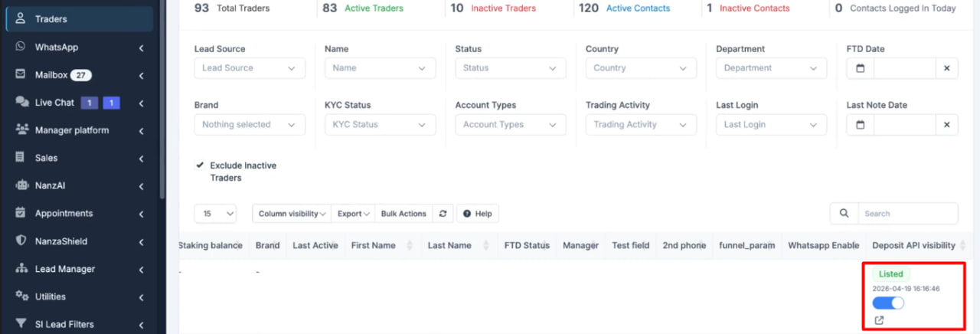Click the search magnifier icon
Viewport: 980px width, 334px height.
point(844,214)
